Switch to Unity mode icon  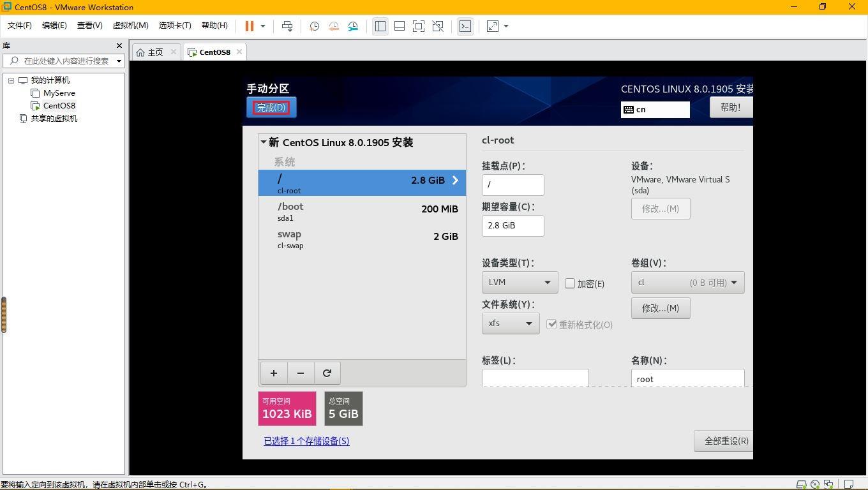pos(438,26)
